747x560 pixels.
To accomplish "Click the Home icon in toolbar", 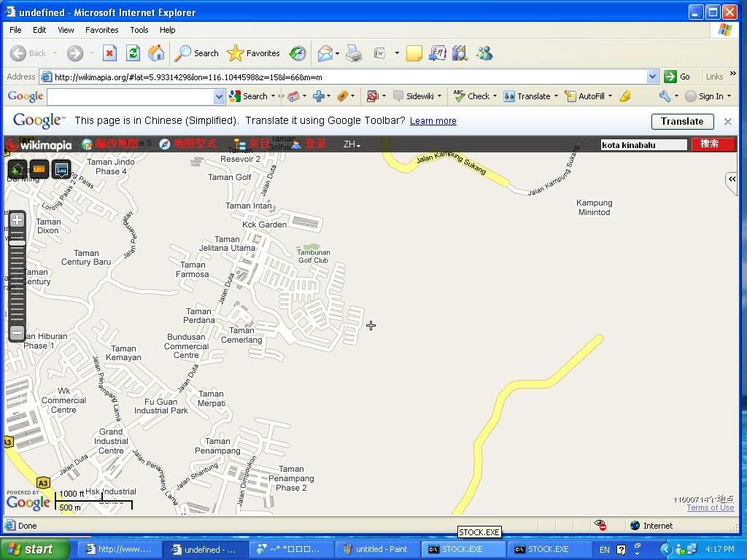I will (156, 53).
